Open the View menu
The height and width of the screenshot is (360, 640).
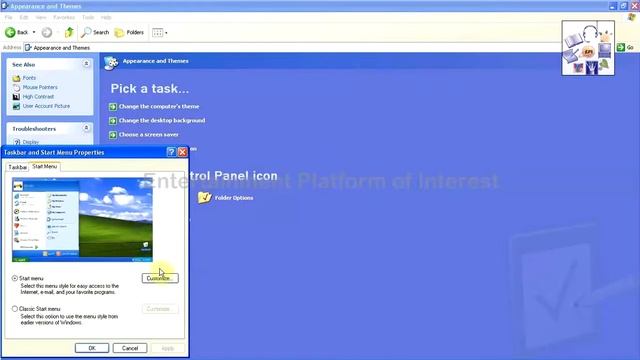pyautogui.click(x=41, y=18)
